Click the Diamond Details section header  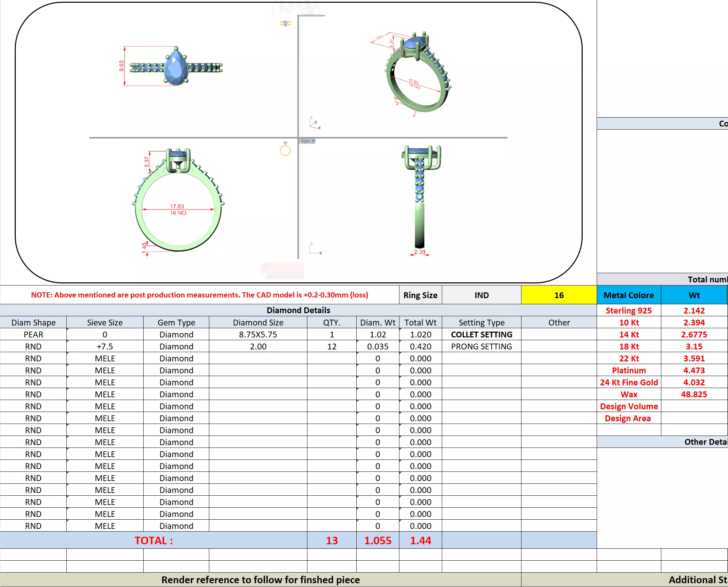pos(298,310)
